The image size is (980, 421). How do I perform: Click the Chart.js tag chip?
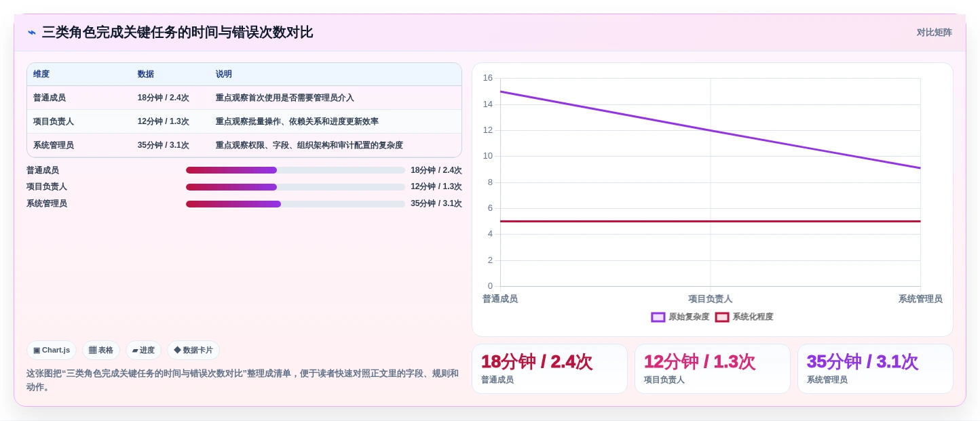click(52, 350)
